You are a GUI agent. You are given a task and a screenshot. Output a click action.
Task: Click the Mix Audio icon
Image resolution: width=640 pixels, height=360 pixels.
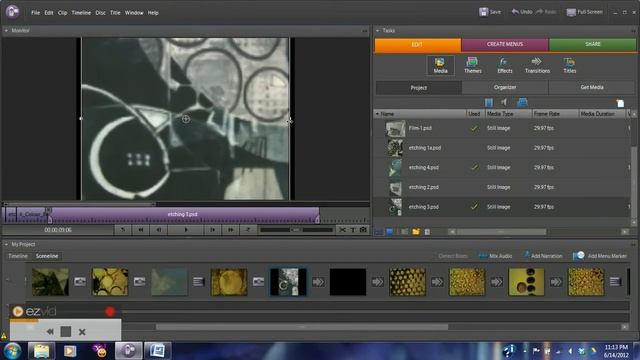click(483, 256)
